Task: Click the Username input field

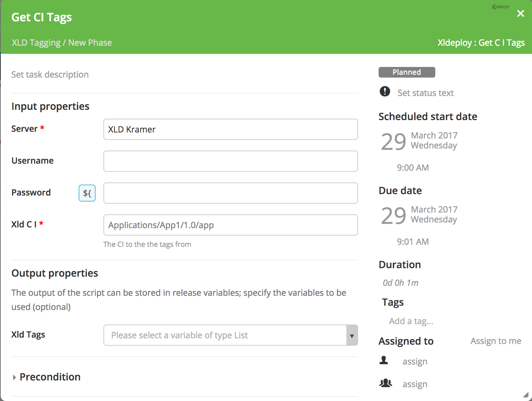Action: (x=231, y=161)
